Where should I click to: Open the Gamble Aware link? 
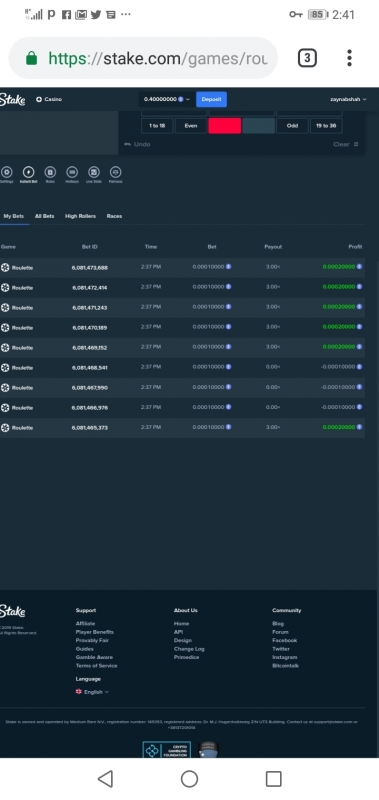[94, 657]
